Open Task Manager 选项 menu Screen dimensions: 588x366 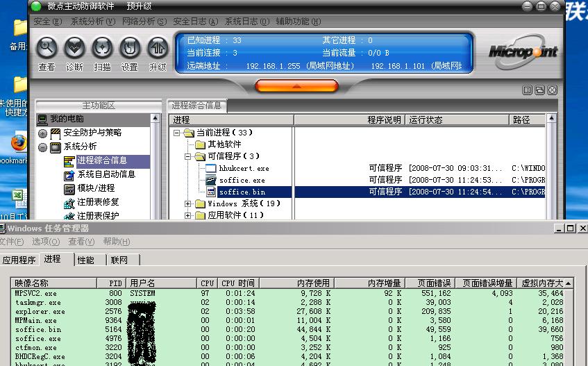point(46,242)
